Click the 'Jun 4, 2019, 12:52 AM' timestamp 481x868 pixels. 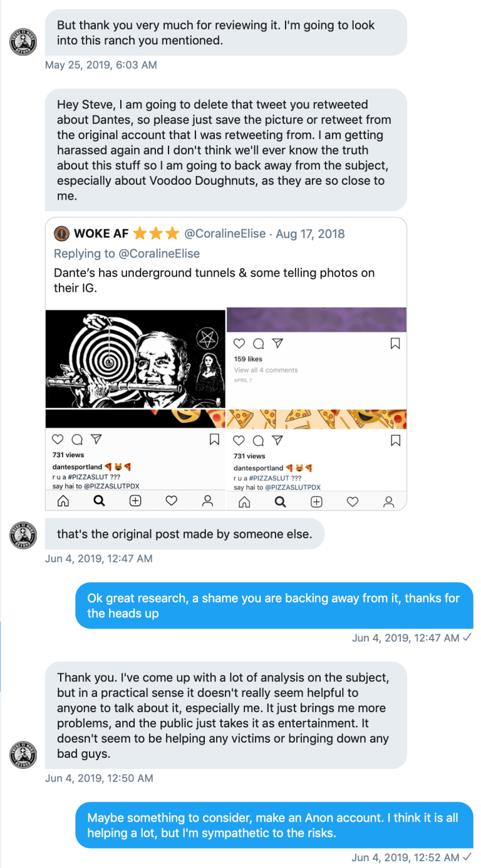click(x=405, y=857)
